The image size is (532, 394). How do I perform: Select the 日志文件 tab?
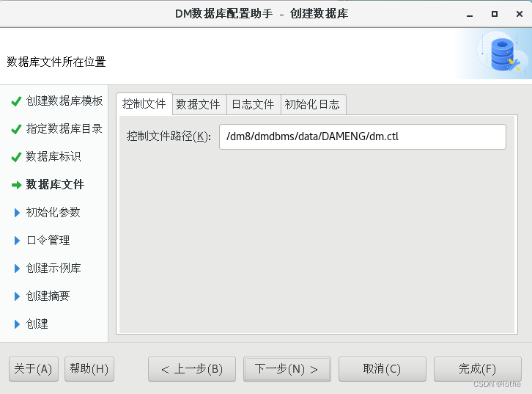[253, 104]
